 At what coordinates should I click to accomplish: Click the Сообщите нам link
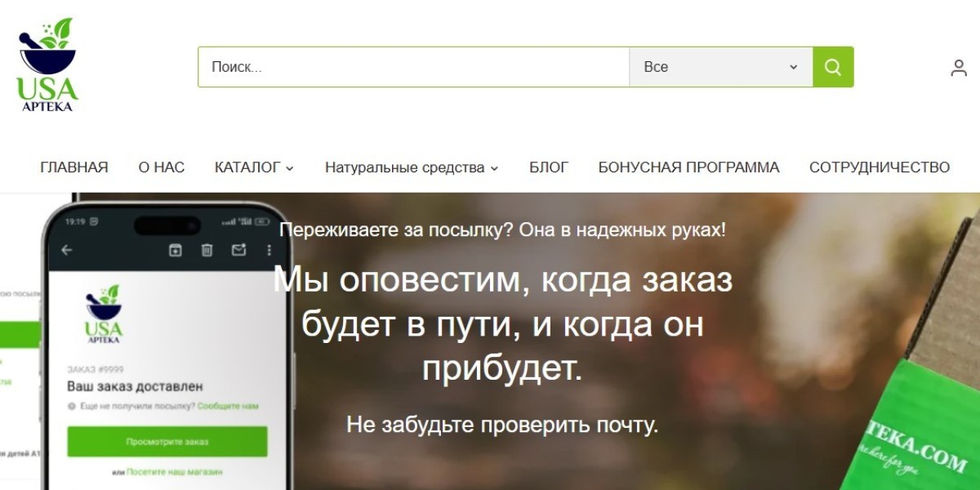point(228,406)
